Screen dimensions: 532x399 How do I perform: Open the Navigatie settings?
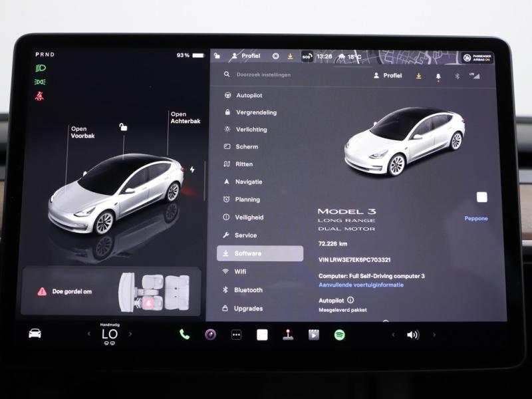[x=243, y=182]
